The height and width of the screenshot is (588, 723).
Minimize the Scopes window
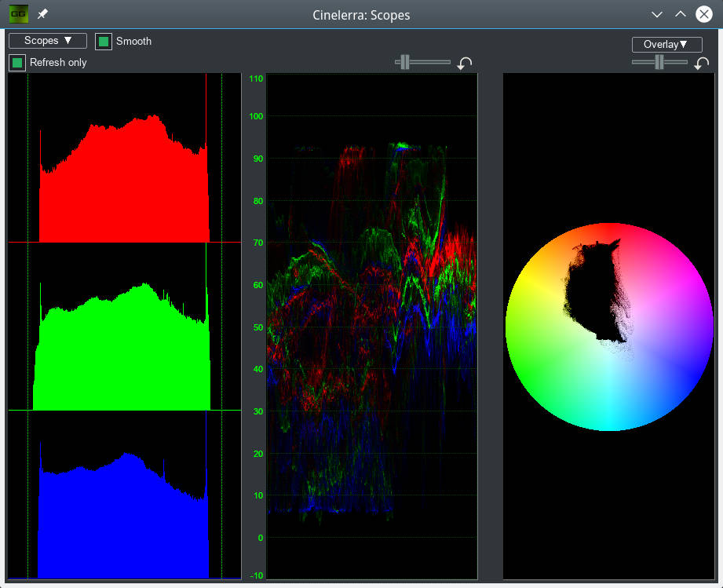[x=658, y=14]
